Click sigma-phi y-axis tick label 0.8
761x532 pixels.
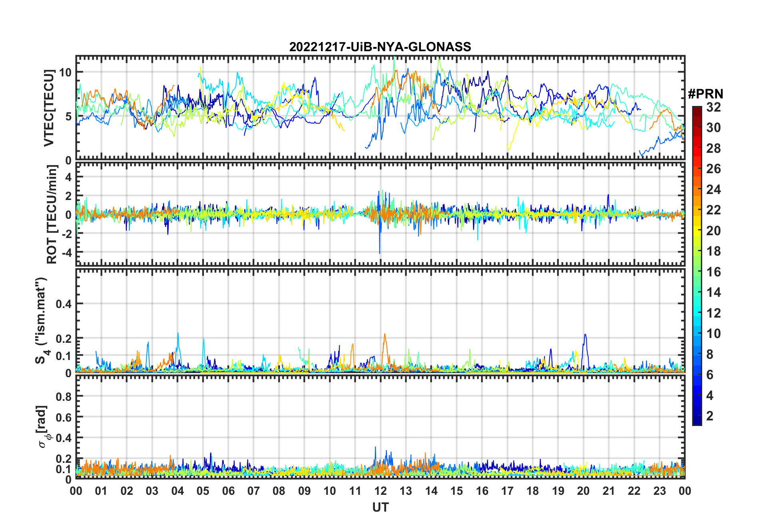coord(64,396)
